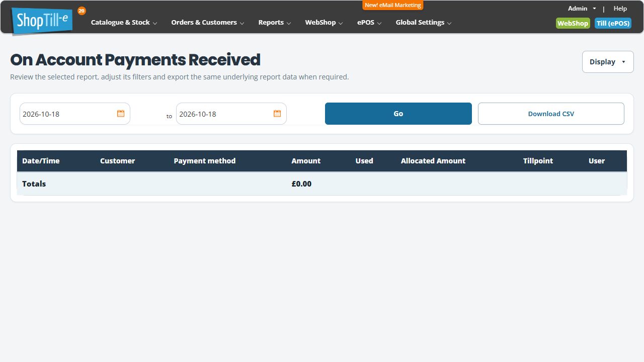Expand the Orders & Customers menu
644x362 pixels.
[x=208, y=23]
